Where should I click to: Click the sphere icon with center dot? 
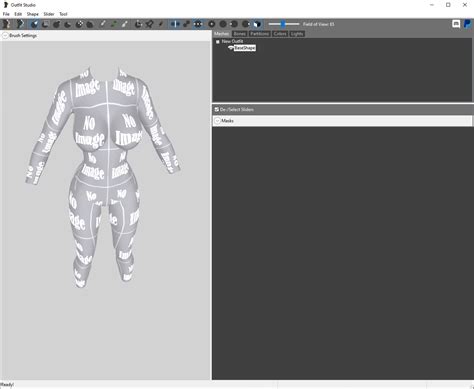point(211,24)
